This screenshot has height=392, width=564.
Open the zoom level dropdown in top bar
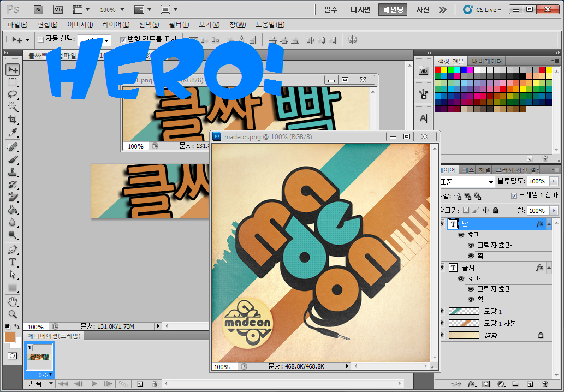click(122, 10)
